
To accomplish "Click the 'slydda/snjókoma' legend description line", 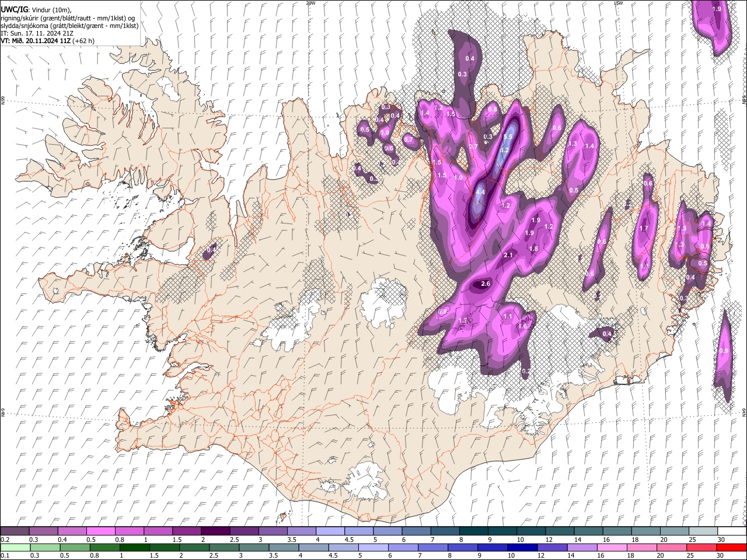I will (69, 26).
